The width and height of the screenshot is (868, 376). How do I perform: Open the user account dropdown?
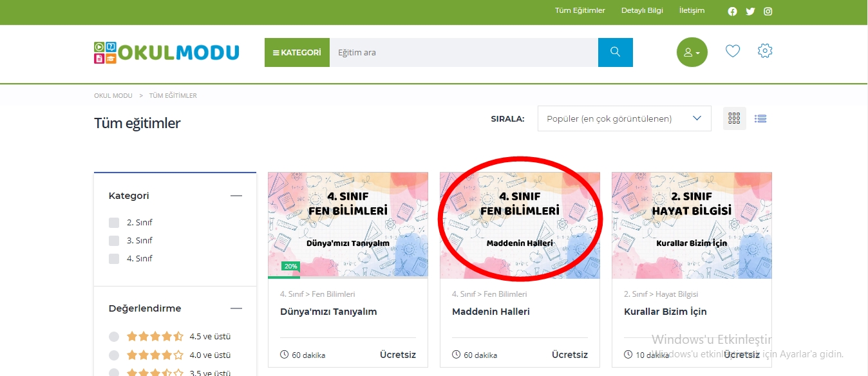coord(692,52)
